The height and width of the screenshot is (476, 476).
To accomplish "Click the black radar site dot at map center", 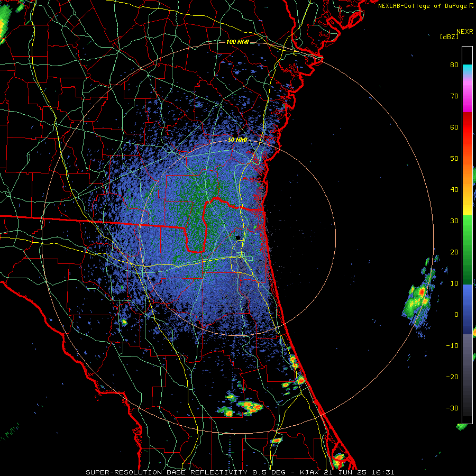I will click(x=239, y=237).
